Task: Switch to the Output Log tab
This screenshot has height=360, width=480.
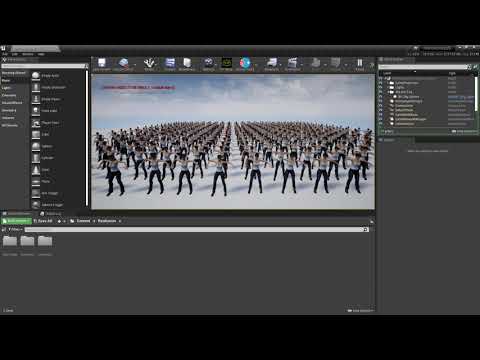Action: coord(51,213)
